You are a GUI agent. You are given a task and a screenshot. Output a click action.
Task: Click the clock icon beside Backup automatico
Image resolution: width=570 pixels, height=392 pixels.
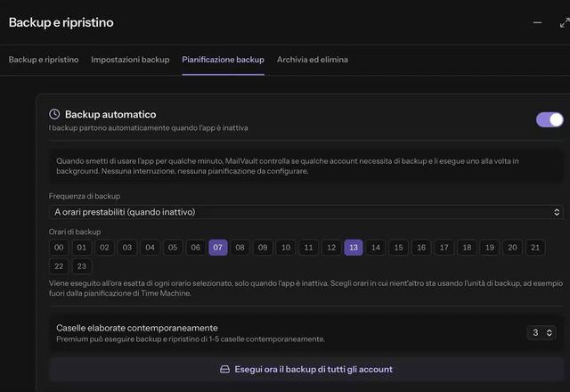click(x=54, y=114)
